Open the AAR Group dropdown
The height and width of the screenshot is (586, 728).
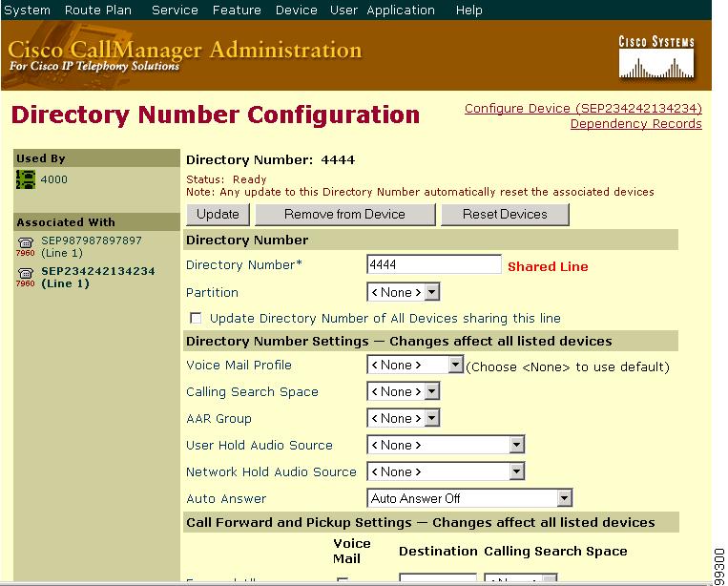404,418
